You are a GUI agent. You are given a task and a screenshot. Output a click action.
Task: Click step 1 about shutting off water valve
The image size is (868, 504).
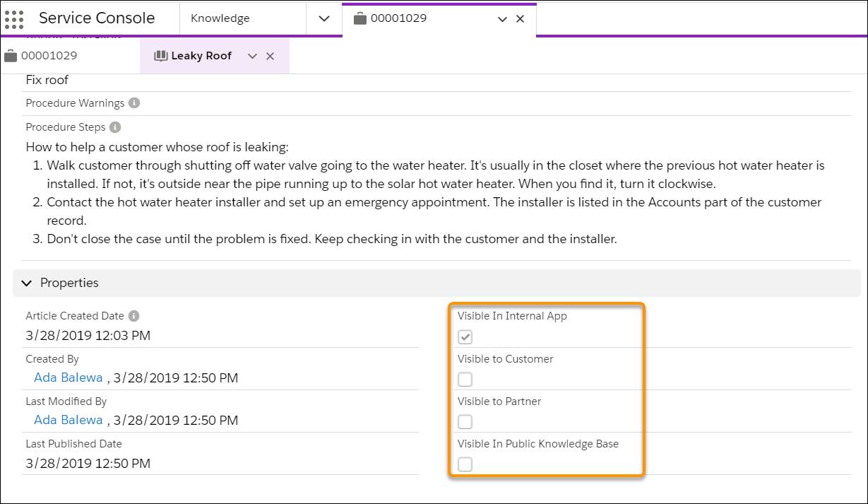[436, 175]
